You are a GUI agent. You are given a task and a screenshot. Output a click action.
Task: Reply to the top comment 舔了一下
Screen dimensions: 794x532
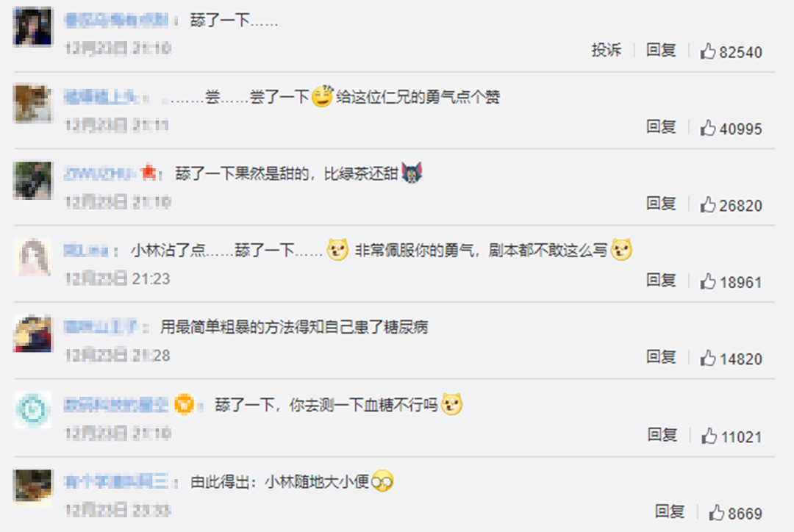pyautogui.click(x=661, y=50)
